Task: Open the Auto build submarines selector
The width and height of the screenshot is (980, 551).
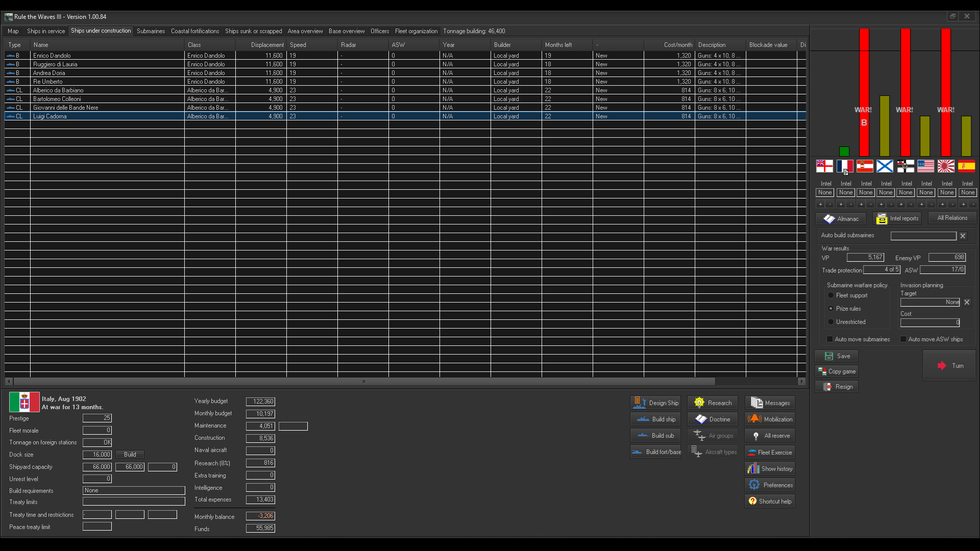Action: click(923, 236)
